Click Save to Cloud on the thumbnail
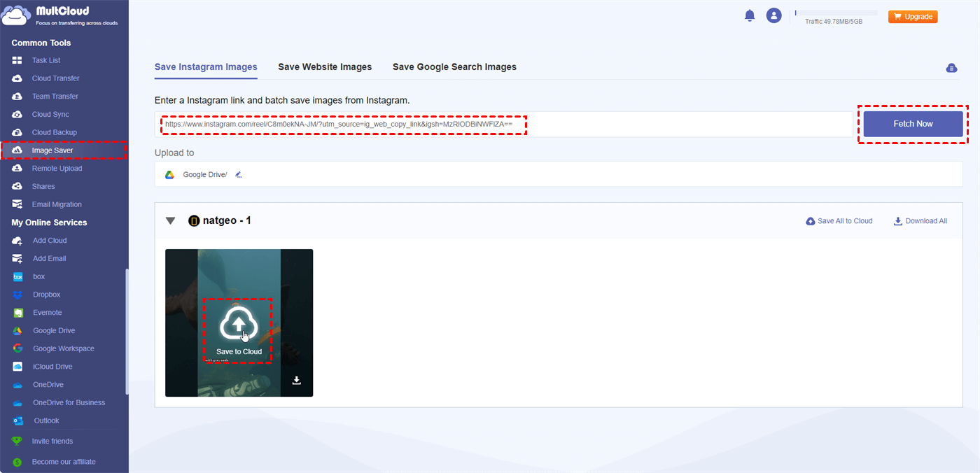The image size is (980, 473). (x=239, y=331)
